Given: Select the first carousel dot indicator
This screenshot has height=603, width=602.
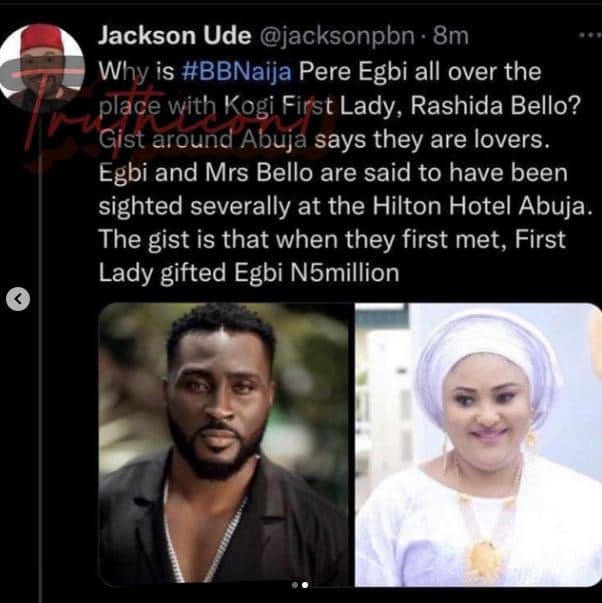Looking at the screenshot, I should click(x=295, y=585).
